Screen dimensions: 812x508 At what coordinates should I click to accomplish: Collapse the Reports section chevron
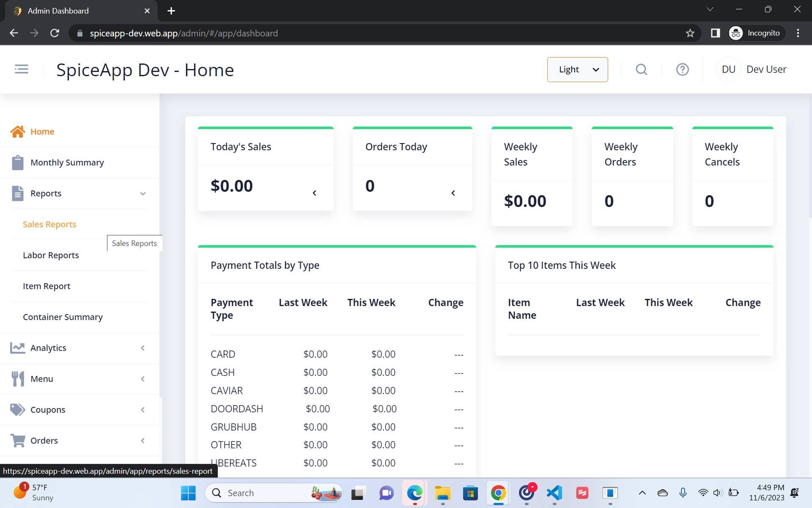point(143,194)
